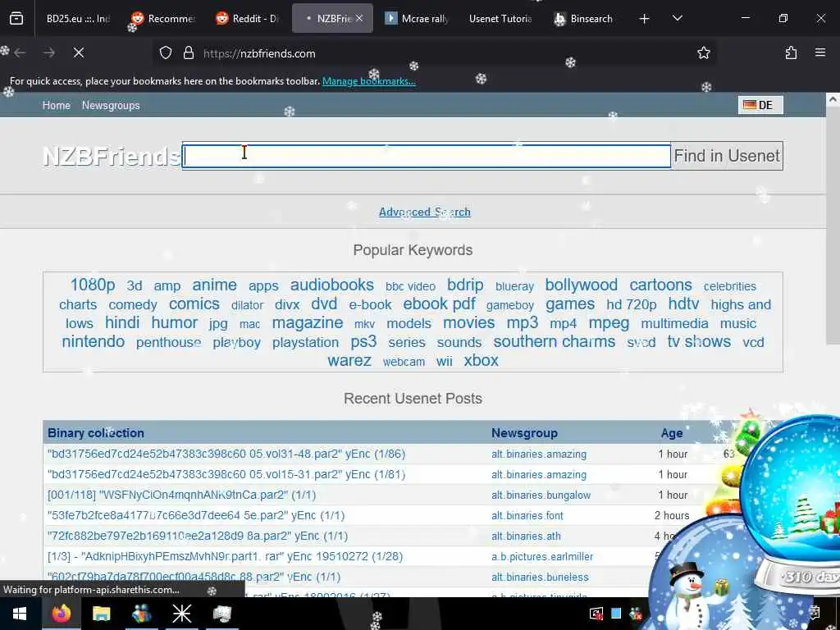The height and width of the screenshot is (630, 840).
Task: Select the audiobooks keyword
Action: click(331, 285)
